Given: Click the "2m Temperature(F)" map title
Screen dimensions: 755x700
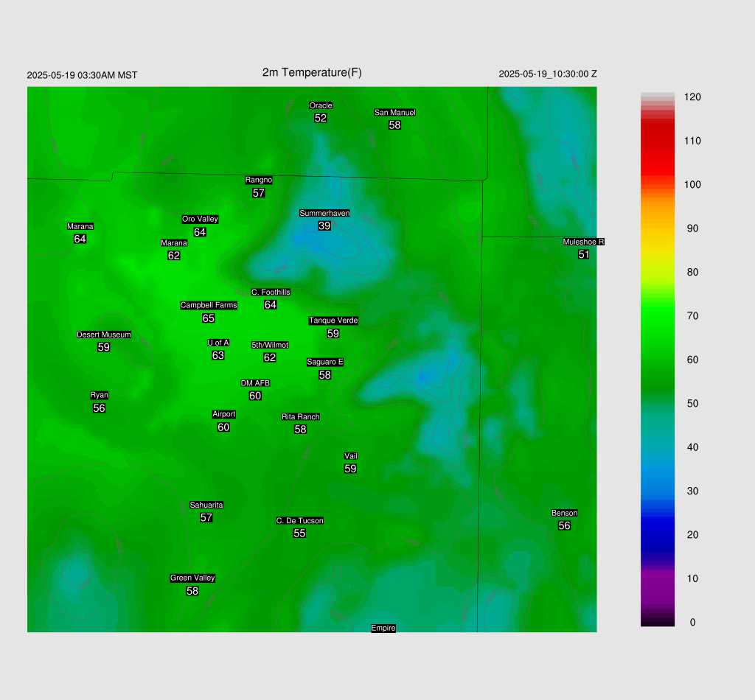Looking at the screenshot, I should click(312, 73).
